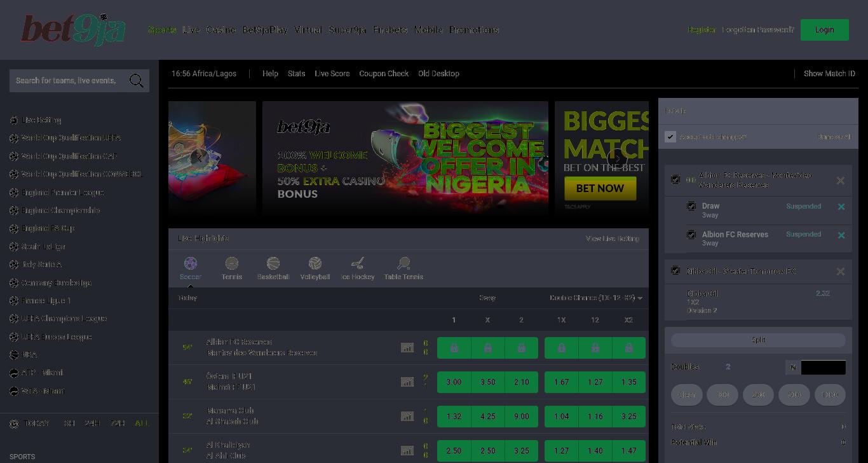Click the welcome bonus banner image
868x463 pixels.
[x=405, y=157]
